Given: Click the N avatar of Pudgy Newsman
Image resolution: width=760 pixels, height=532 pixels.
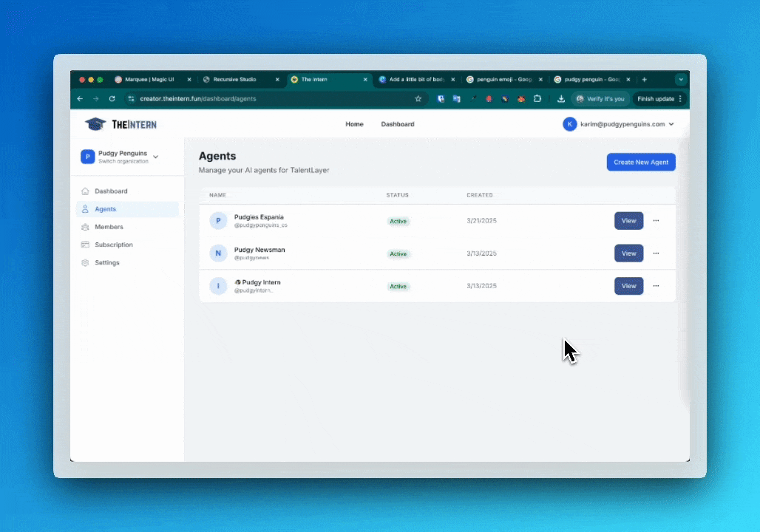Looking at the screenshot, I should pyautogui.click(x=218, y=253).
